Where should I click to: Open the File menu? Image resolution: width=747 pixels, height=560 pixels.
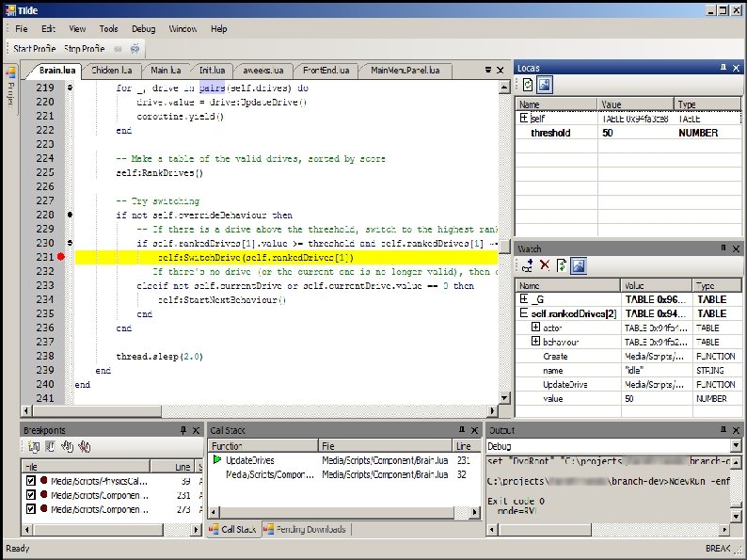point(22,28)
